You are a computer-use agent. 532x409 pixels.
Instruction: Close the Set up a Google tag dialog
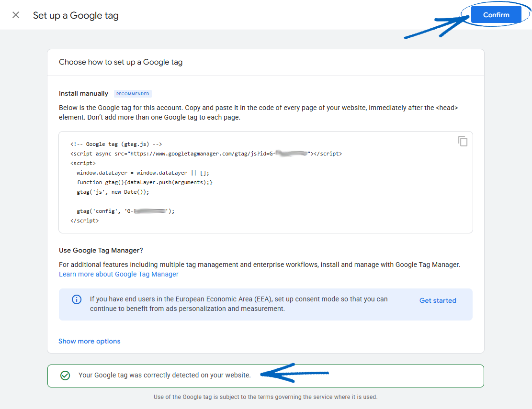tap(16, 15)
